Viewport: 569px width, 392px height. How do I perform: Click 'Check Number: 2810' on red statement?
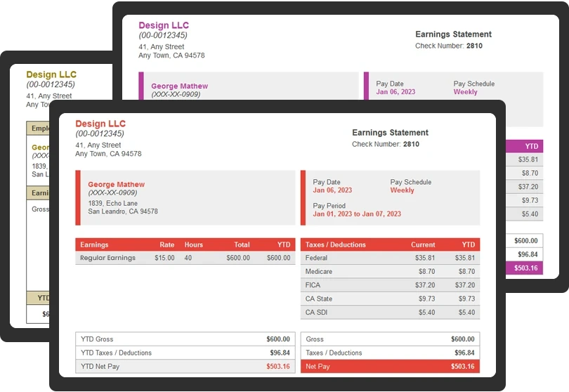coord(386,144)
